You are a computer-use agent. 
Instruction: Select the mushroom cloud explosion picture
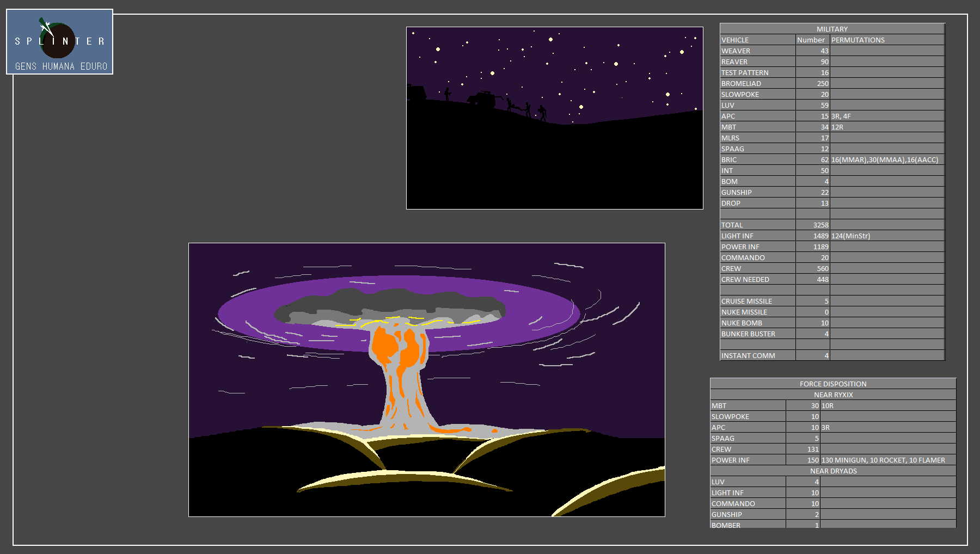click(426, 379)
